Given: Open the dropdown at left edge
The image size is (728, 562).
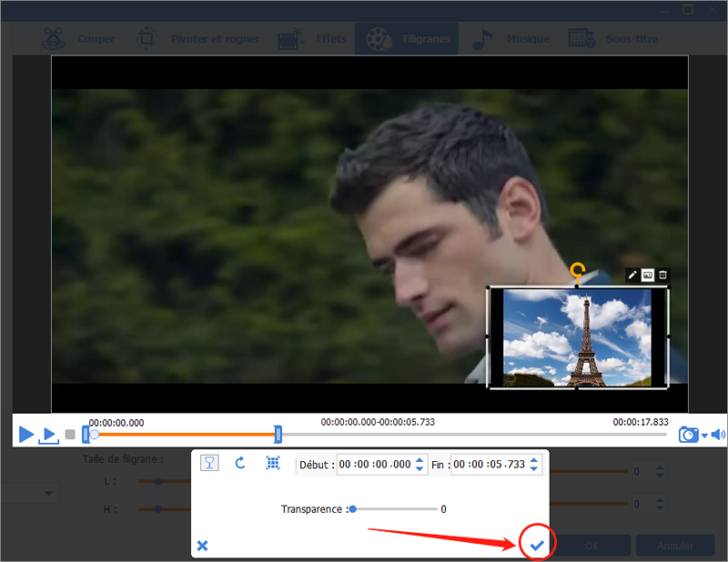Looking at the screenshot, I should pyautogui.click(x=49, y=493).
